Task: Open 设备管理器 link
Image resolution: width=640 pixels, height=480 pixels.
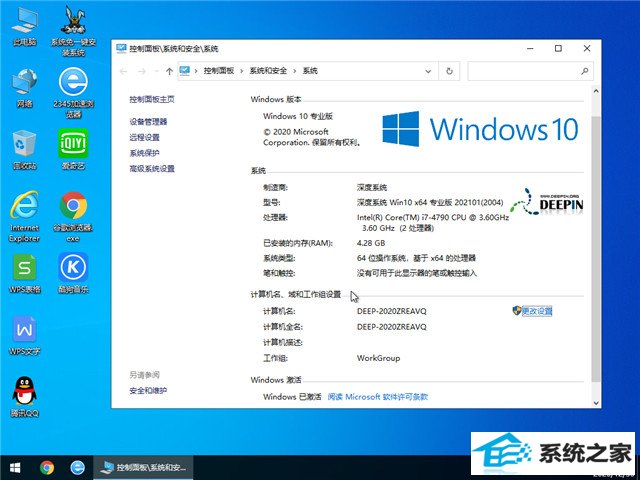Action: [x=148, y=122]
